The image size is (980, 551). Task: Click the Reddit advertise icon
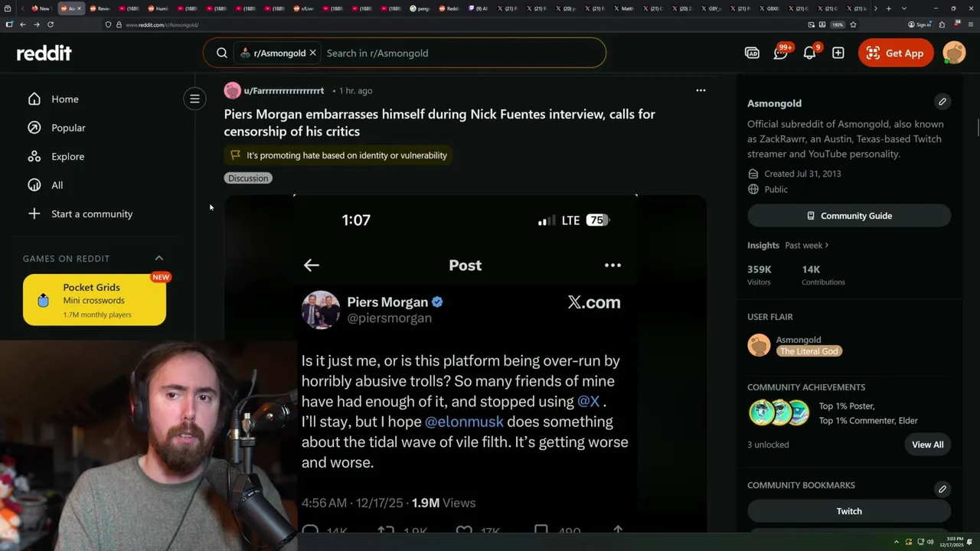(752, 53)
